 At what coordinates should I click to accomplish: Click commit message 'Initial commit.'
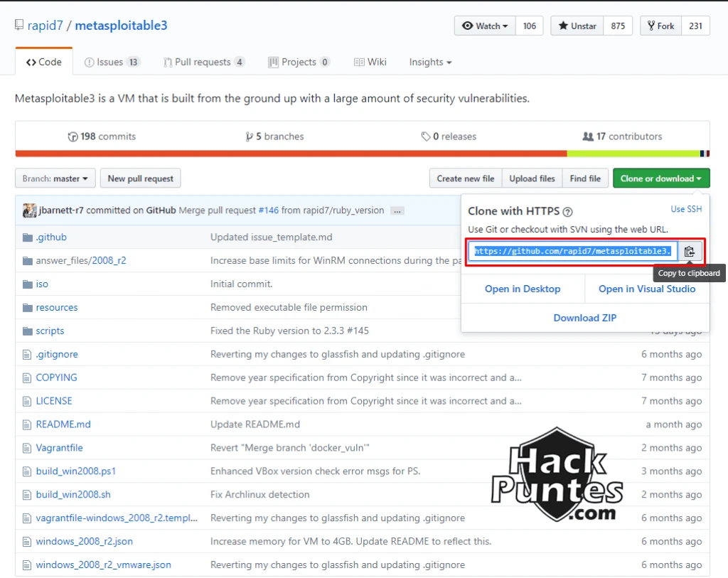242,284
